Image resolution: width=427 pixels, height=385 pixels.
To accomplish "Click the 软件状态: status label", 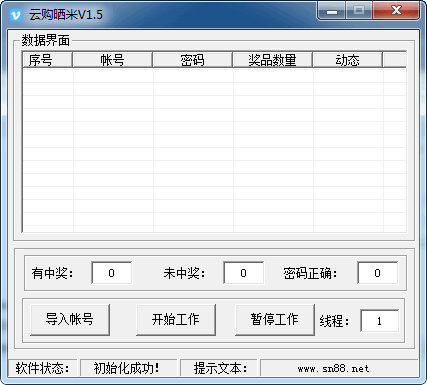I will [x=42, y=368].
